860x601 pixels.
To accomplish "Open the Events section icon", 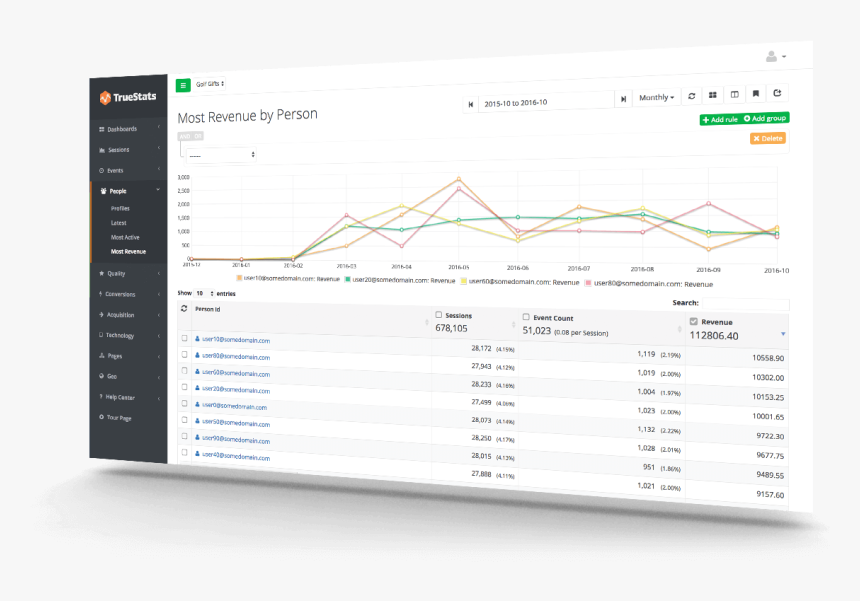I will (100, 170).
